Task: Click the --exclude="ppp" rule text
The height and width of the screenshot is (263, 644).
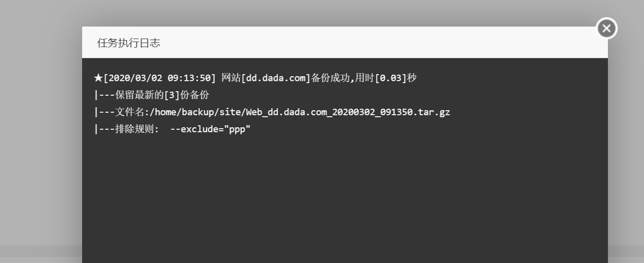Action: pyautogui.click(x=210, y=129)
